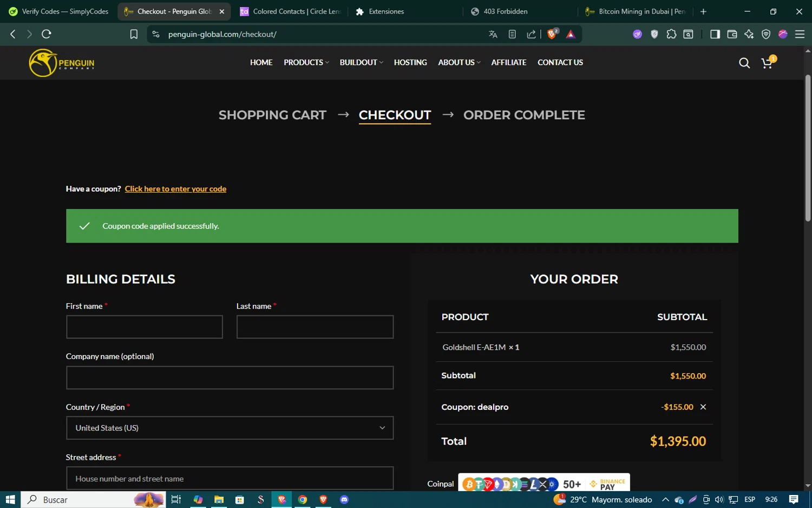Open the notifications action center
Image resolution: width=812 pixels, height=508 pixels.
[x=794, y=499]
